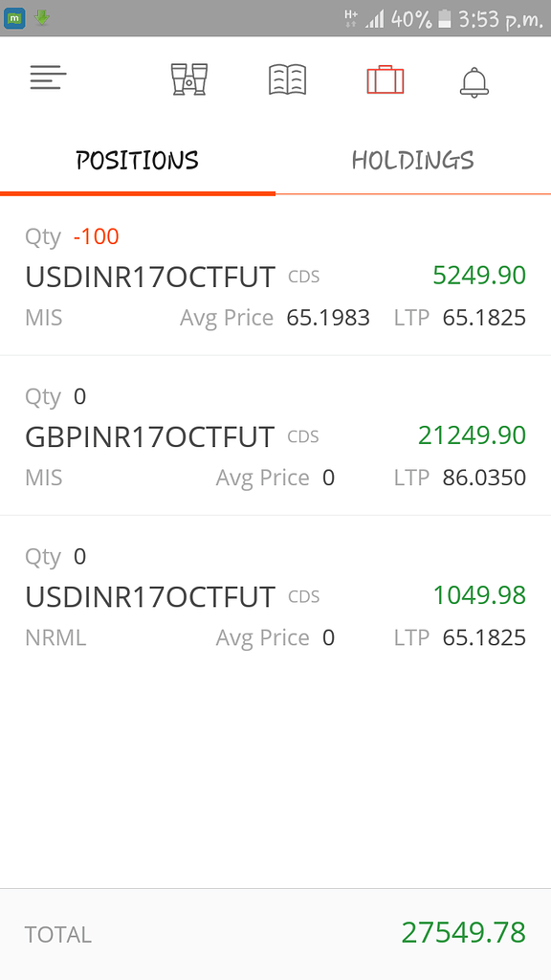Tap the MIS product label on first position
The height and width of the screenshot is (980, 551).
[42, 317]
